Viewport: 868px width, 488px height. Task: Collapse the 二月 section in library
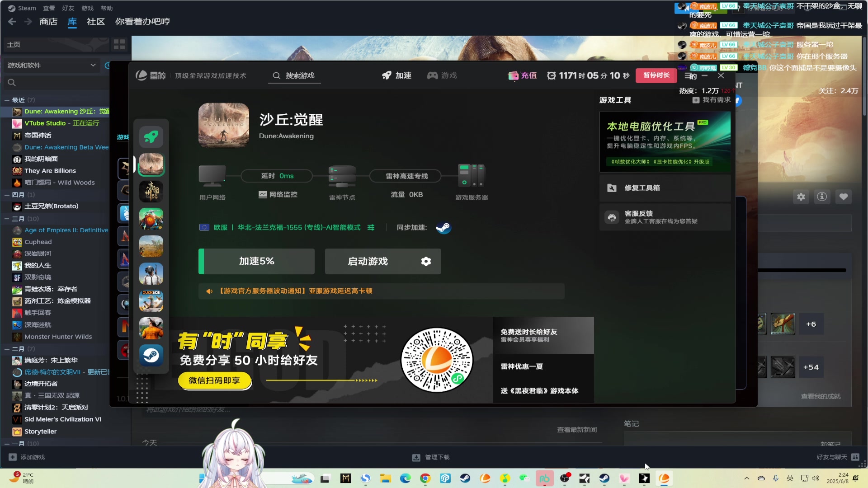click(x=7, y=349)
